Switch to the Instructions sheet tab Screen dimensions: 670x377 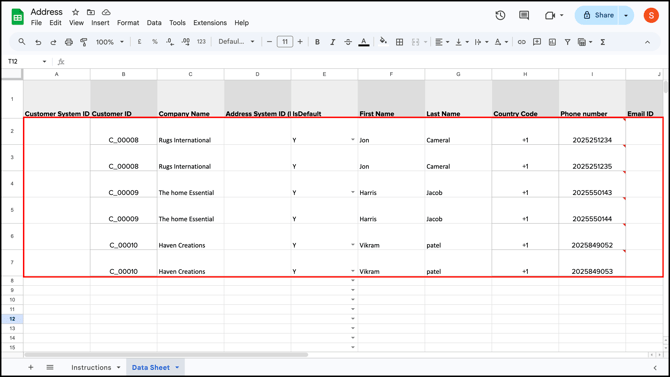pos(91,367)
